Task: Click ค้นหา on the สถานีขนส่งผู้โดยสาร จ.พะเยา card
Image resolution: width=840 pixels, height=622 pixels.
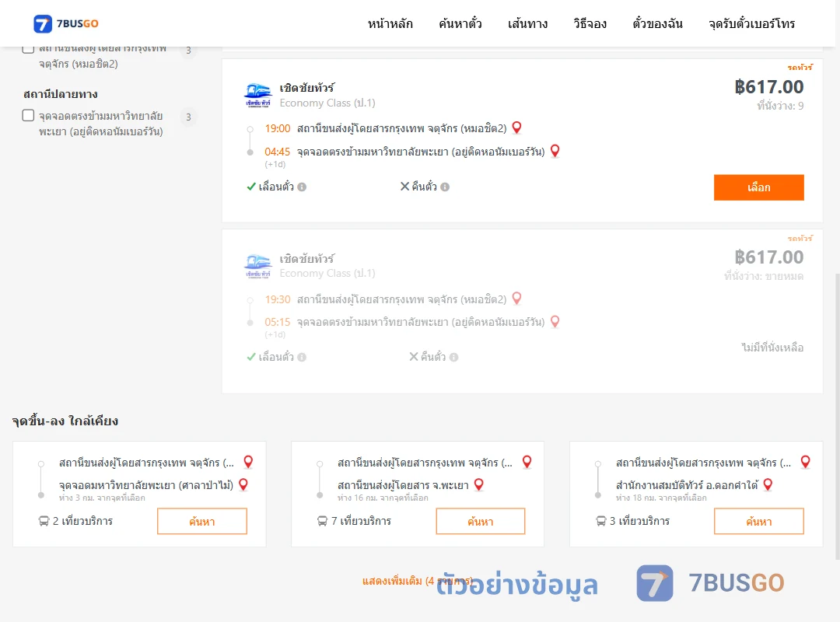Action: tap(481, 521)
